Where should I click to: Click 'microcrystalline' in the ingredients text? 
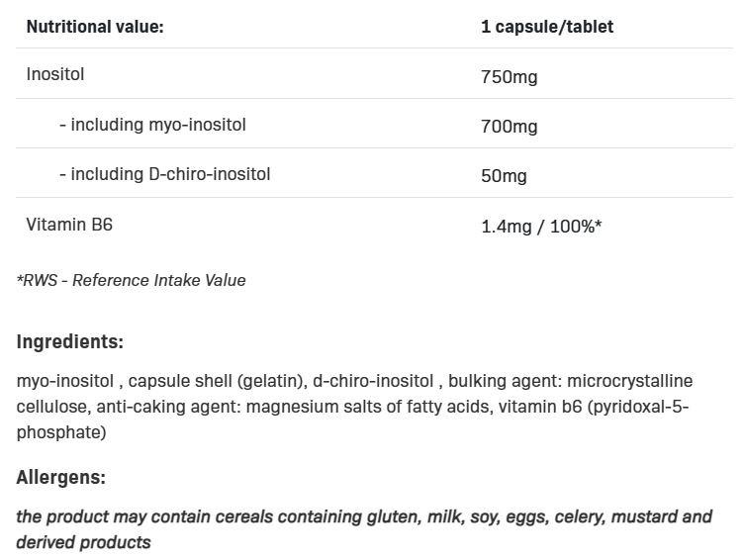634,381
